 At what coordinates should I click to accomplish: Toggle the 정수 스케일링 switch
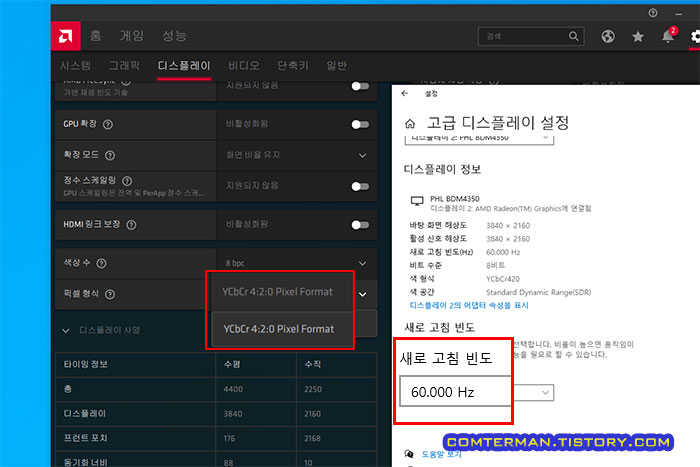(360, 186)
